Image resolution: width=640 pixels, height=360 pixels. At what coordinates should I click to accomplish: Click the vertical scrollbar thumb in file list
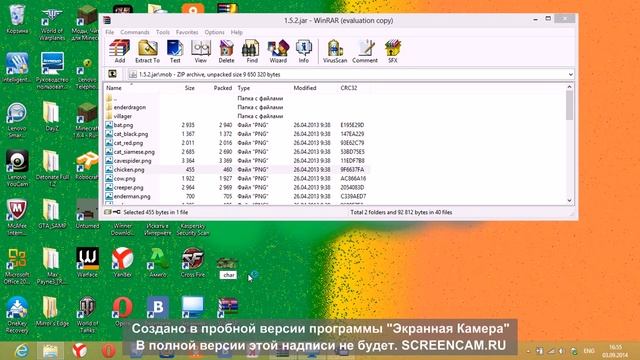coord(569,105)
